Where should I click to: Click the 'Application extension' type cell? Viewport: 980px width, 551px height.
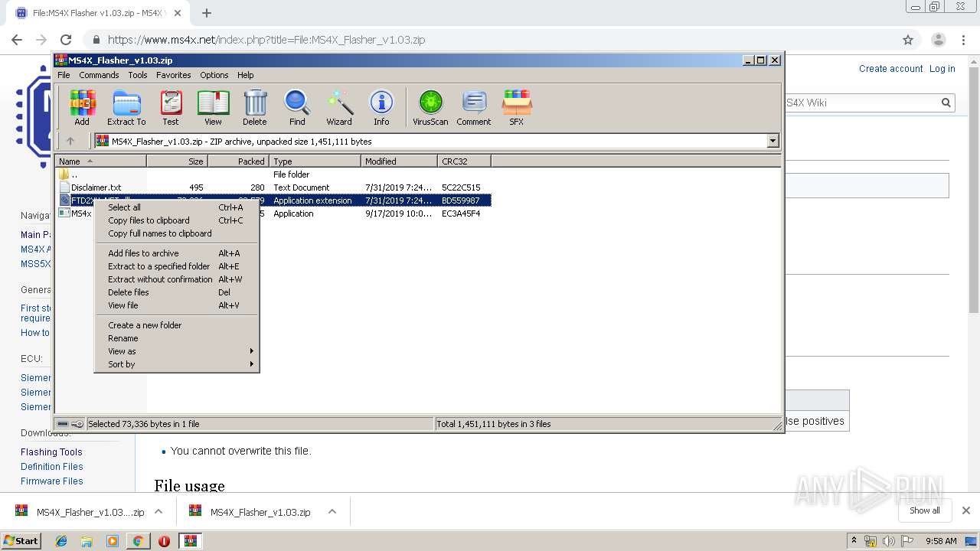point(312,201)
